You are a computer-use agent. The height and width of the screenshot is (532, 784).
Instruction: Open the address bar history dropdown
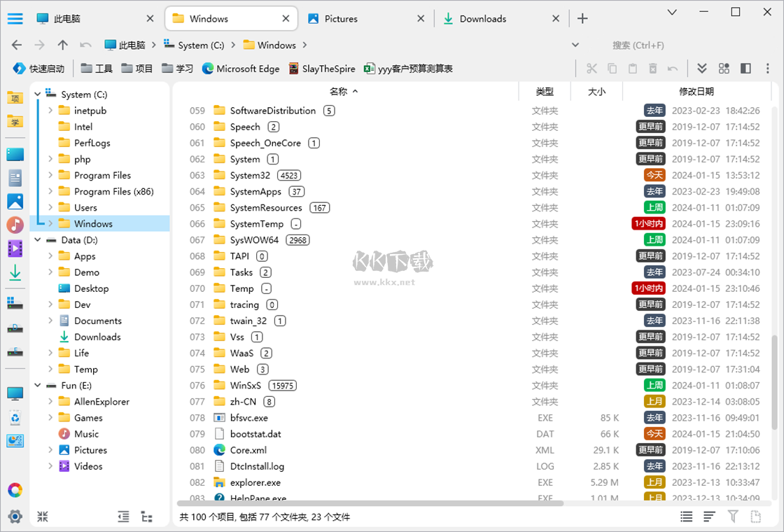coord(575,45)
